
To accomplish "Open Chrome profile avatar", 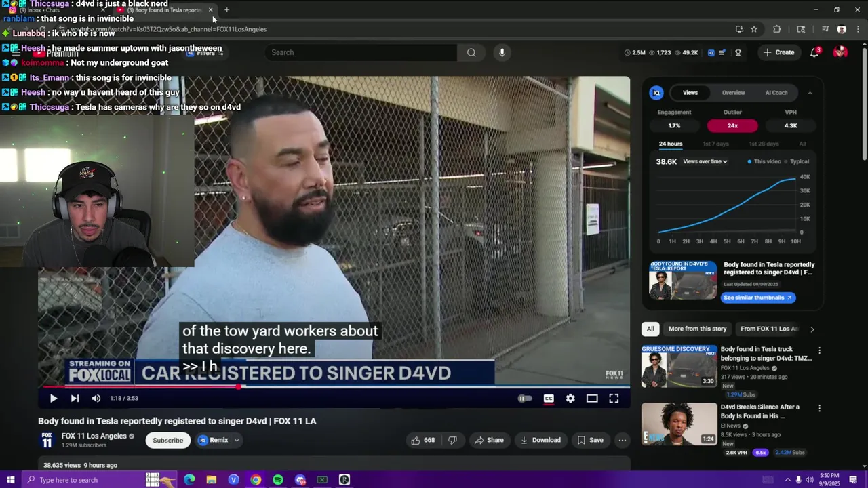I will [842, 29].
